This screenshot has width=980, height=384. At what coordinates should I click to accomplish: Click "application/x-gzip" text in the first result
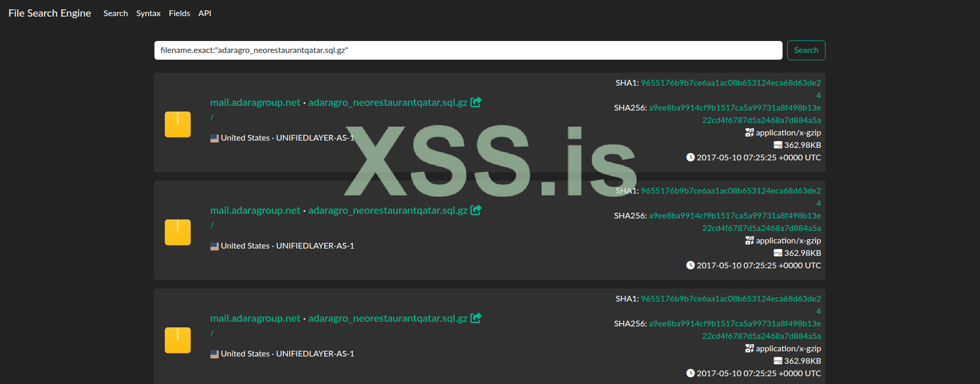pyautogui.click(x=788, y=133)
